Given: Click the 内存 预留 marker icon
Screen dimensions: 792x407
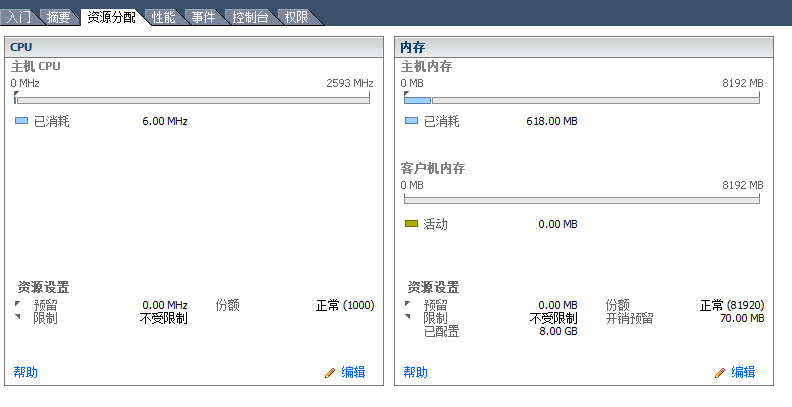Looking at the screenshot, I should pos(408,304).
